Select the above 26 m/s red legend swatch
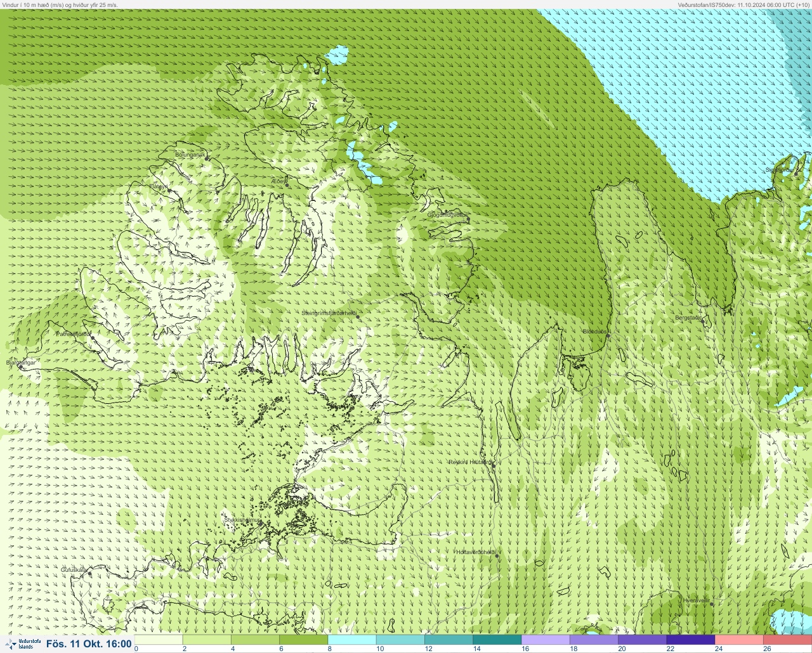This screenshot has width=812, height=653. tap(787, 640)
